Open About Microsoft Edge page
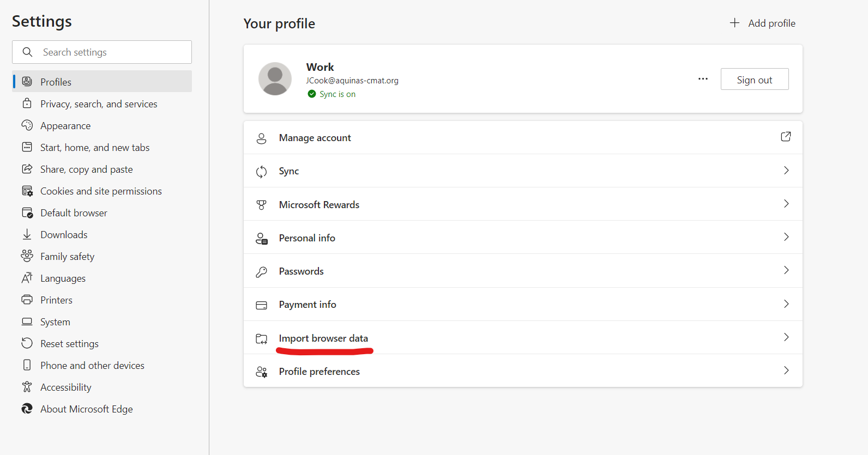The image size is (868, 455). [x=102, y=409]
